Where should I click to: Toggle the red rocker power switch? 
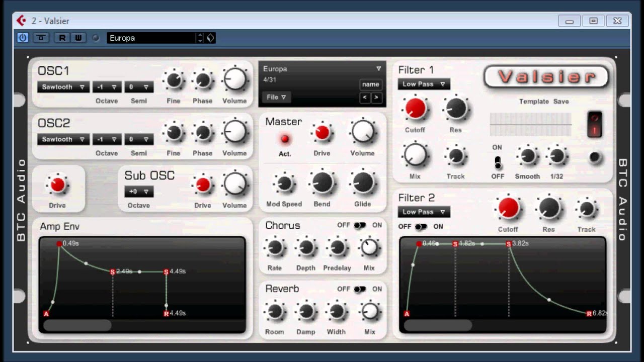(594, 124)
